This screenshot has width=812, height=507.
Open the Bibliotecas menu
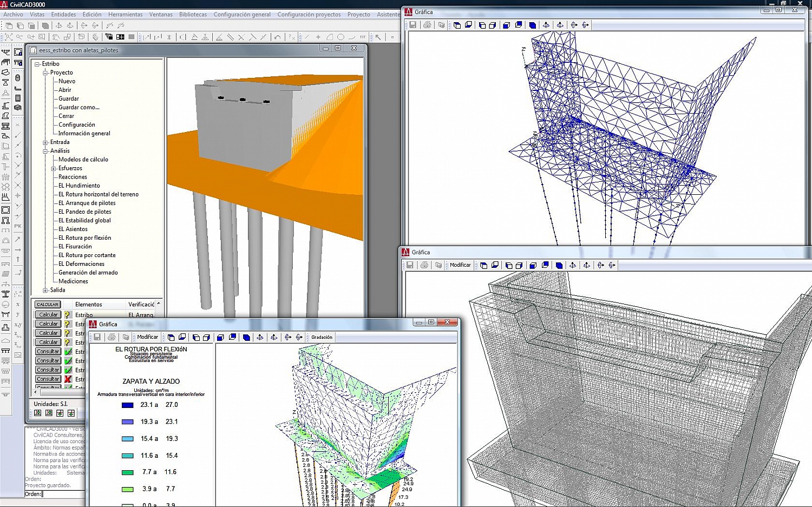(x=193, y=15)
